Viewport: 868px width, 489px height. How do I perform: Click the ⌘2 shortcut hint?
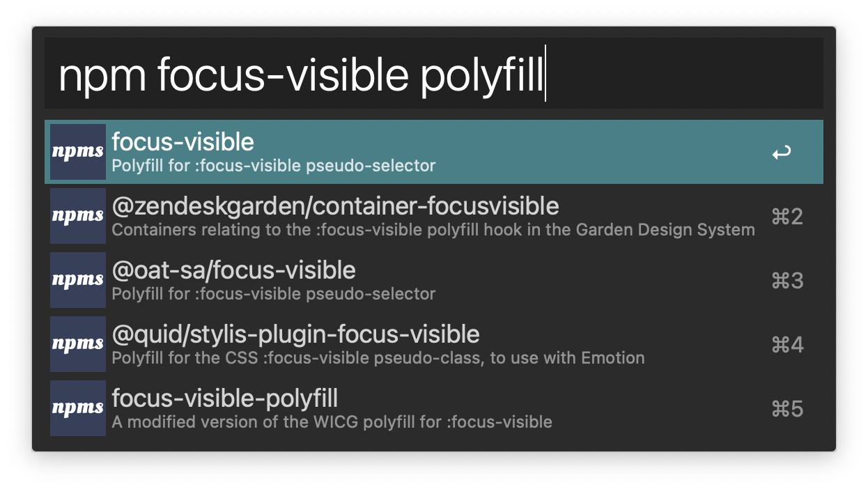pyautogui.click(x=787, y=217)
